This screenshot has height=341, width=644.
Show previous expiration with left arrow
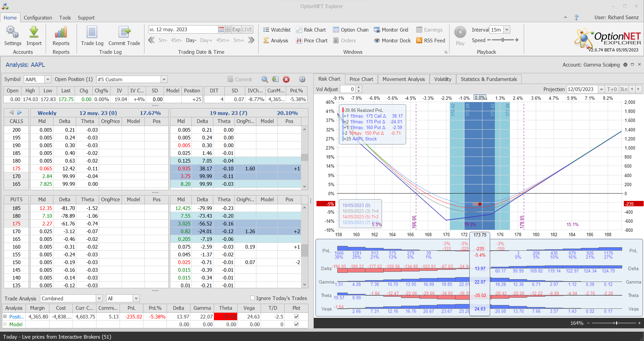(x=11, y=113)
